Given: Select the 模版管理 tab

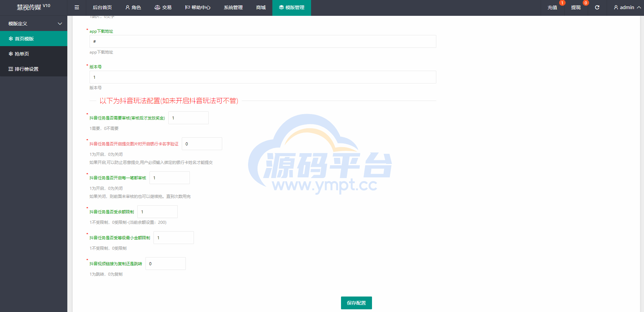Looking at the screenshot, I should click(x=292, y=7).
